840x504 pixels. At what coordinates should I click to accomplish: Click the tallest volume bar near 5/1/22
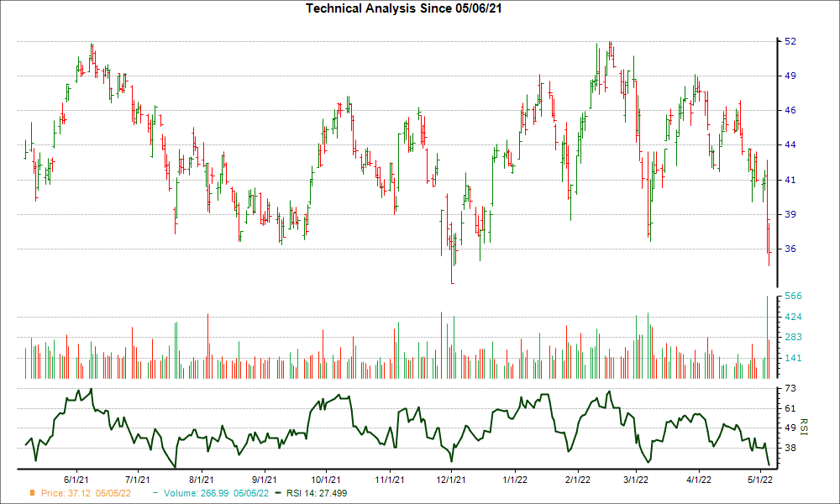coord(768,336)
